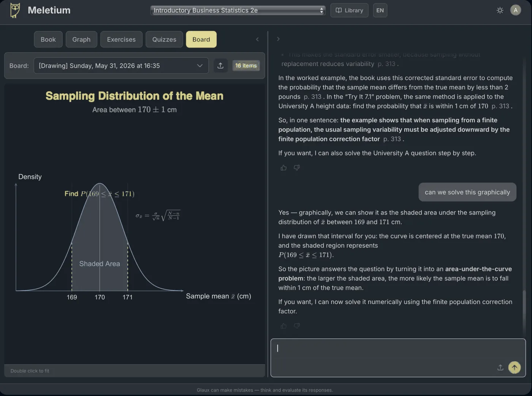Open the user avatar menu
Viewport: 532px width, 396px height.
tap(516, 10)
